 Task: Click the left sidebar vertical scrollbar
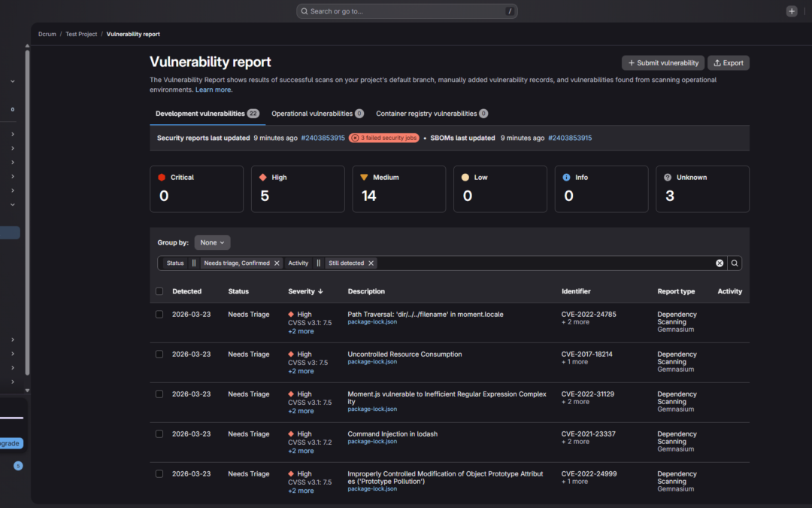[x=28, y=212]
